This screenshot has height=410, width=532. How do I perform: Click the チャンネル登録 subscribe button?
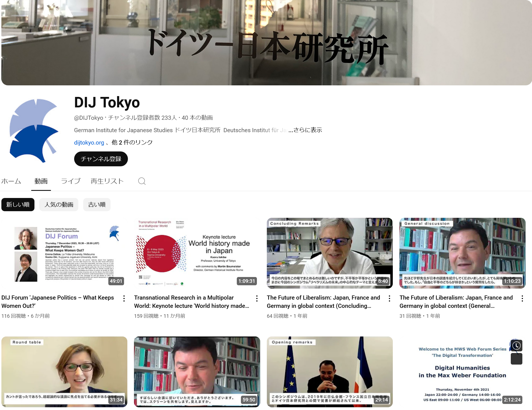(101, 159)
